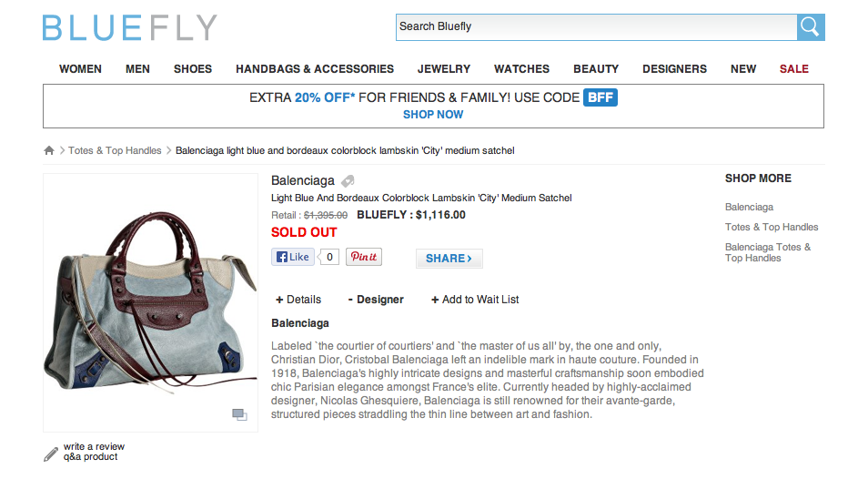Open the enlarge image icon
Viewport: 868px width, 479px height.
point(239,414)
